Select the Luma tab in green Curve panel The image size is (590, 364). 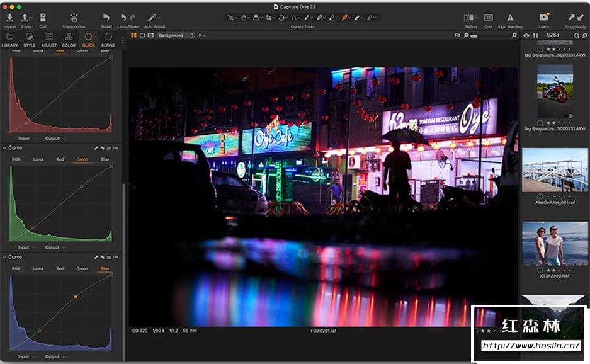tap(38, 159)
